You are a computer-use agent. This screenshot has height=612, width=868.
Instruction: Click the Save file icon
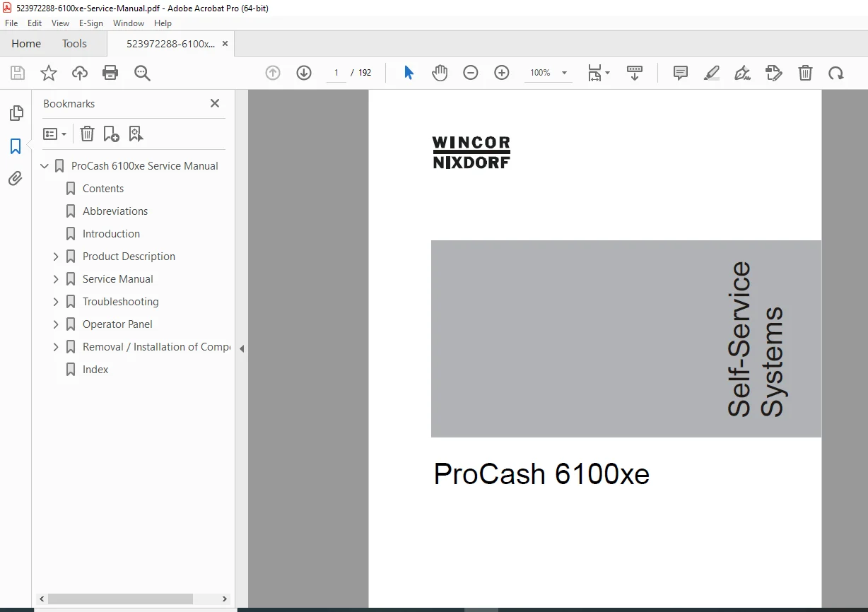18,73
